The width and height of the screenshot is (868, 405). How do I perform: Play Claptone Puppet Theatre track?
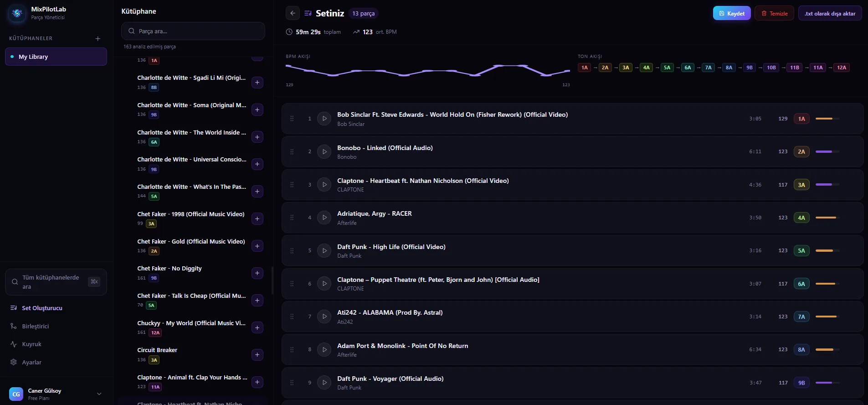click(x=324, y=284)
